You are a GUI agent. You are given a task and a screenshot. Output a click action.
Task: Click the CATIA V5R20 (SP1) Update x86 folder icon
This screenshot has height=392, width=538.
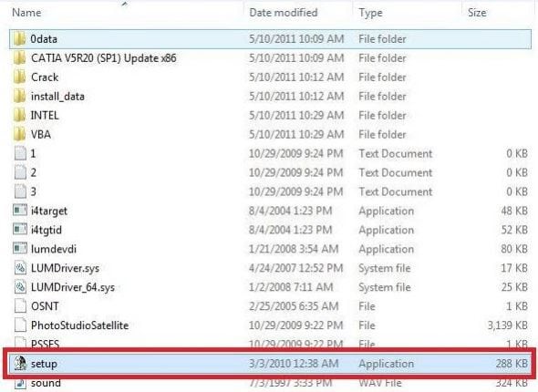(x=19, y=58)
